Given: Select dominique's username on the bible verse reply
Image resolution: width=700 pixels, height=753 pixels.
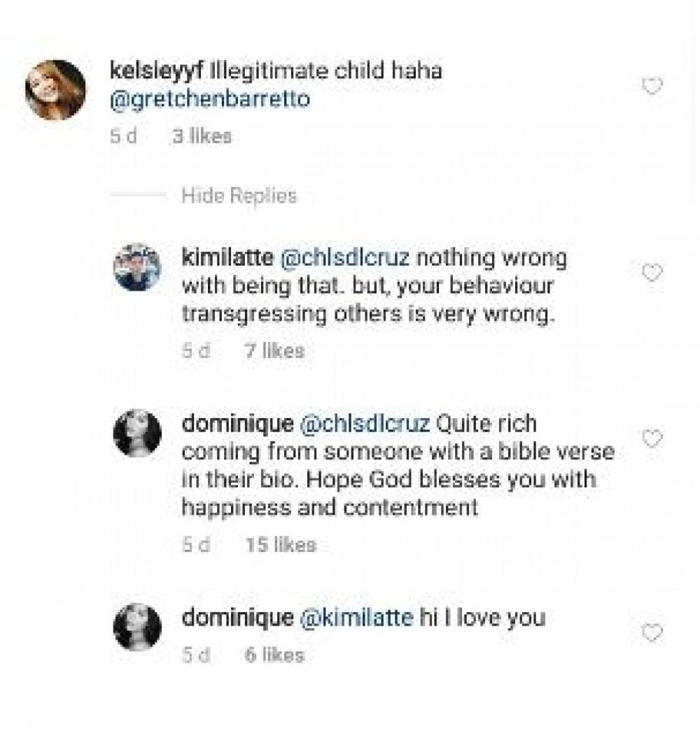Looking at the screenshot, I should 236,424.
